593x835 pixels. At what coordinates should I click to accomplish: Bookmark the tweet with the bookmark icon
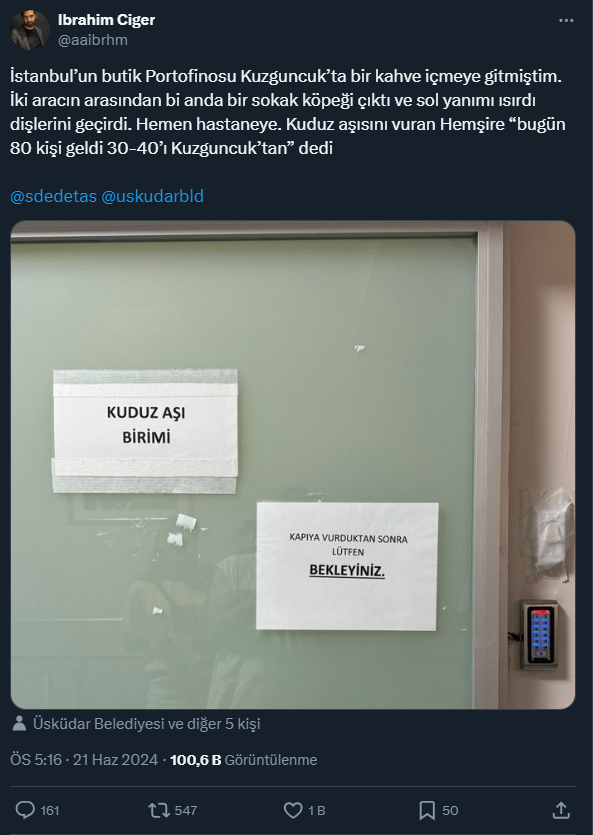coord(427,811)
